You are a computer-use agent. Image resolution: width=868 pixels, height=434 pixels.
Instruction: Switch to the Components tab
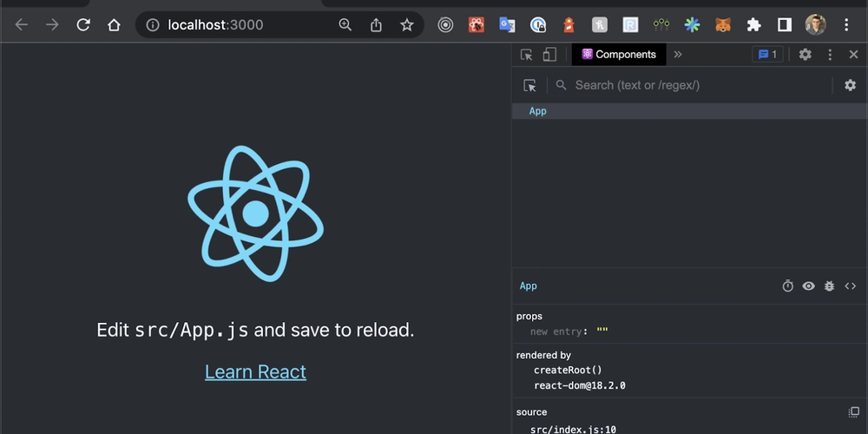(x=619, y=54)
